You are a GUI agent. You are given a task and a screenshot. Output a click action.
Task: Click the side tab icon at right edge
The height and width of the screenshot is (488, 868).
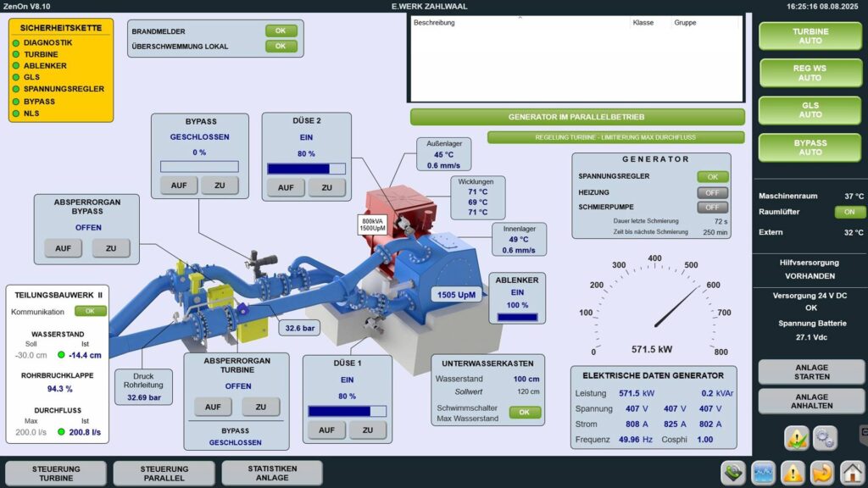tap(864, 433)
